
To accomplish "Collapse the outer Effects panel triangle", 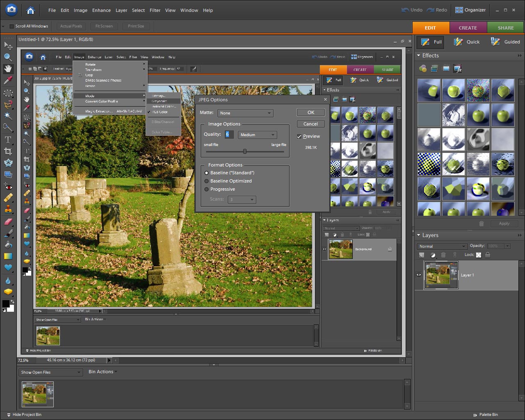I will click(419, 55).
